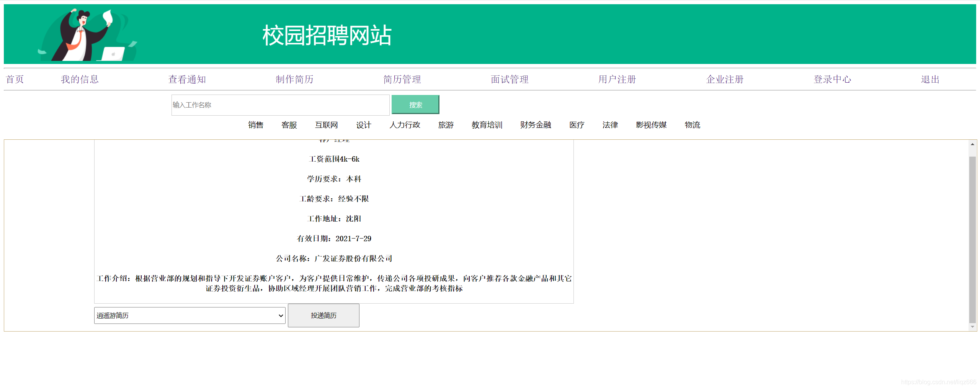Go to 我的信息 page
This screenshot has width=980, height=389.
tap(80, 79)
